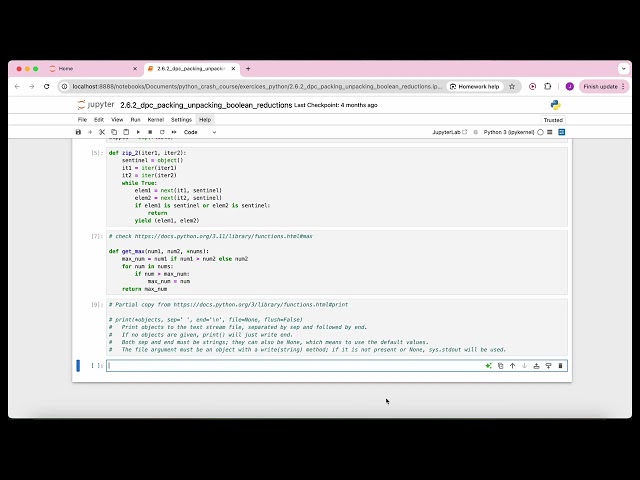Image resolution: width=640 pixels, height=480 pixels.
Task: Click the blue collapse bar beside the empty cell
Action: point(78,365)
